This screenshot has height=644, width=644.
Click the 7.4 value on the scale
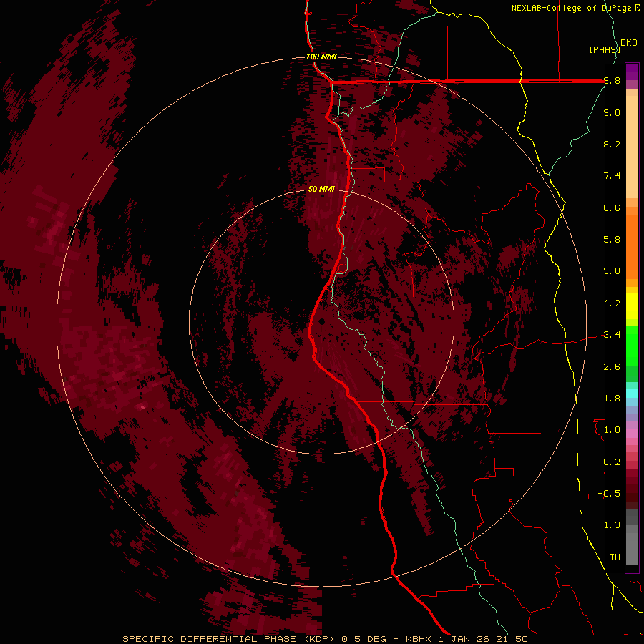point(612,176)
